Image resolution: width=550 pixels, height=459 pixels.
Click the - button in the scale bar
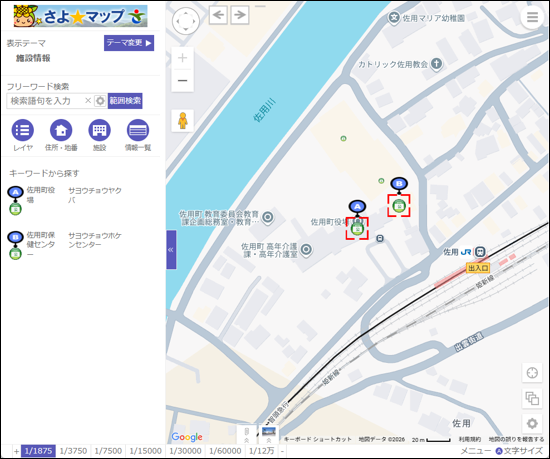[x=282, y=451]
